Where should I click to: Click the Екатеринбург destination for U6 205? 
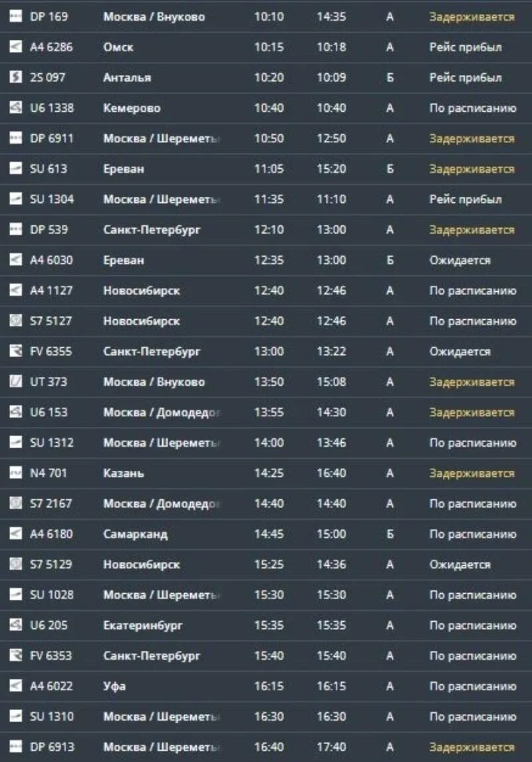pos(143,626)
